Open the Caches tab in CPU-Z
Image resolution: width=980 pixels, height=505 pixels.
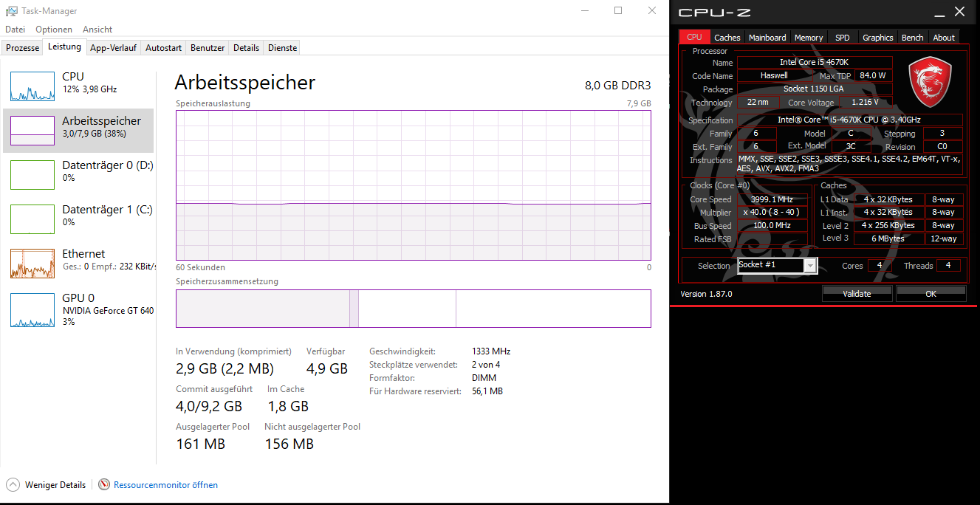point(727,37)
